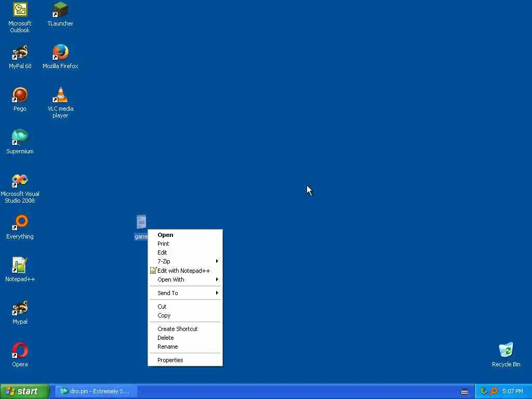The width and height of the screenshot is (532, 399).
Task: Select the VLC media player icon
Action: pos(60,102)
